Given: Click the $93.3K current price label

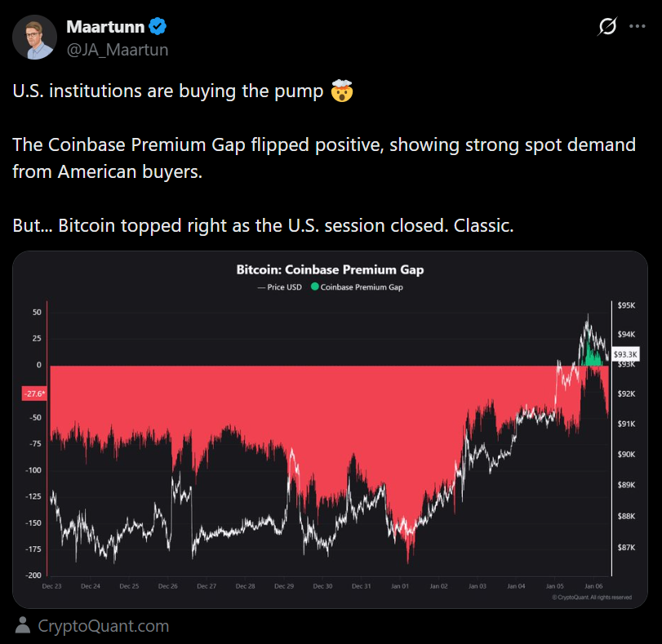Looking at the screenshot, I should 625,354.
